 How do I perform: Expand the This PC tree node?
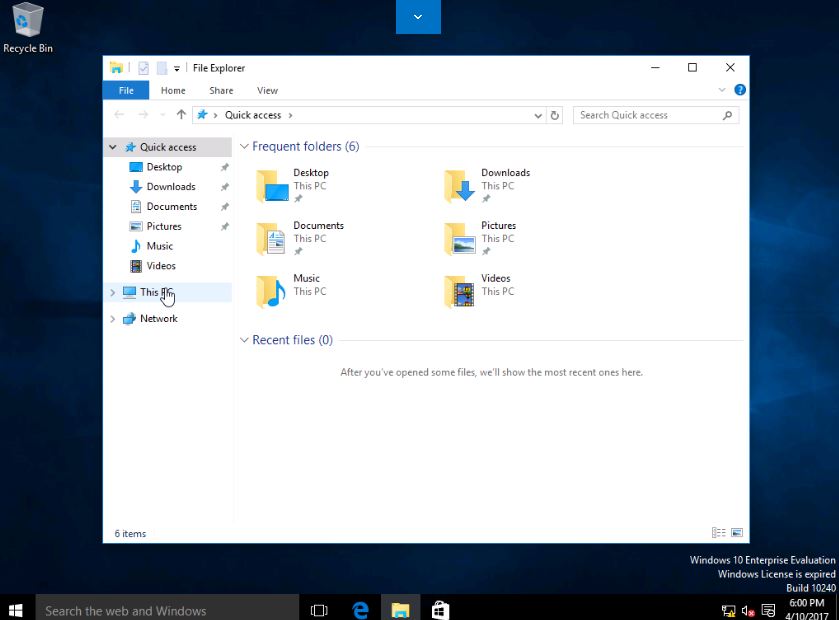112,293
